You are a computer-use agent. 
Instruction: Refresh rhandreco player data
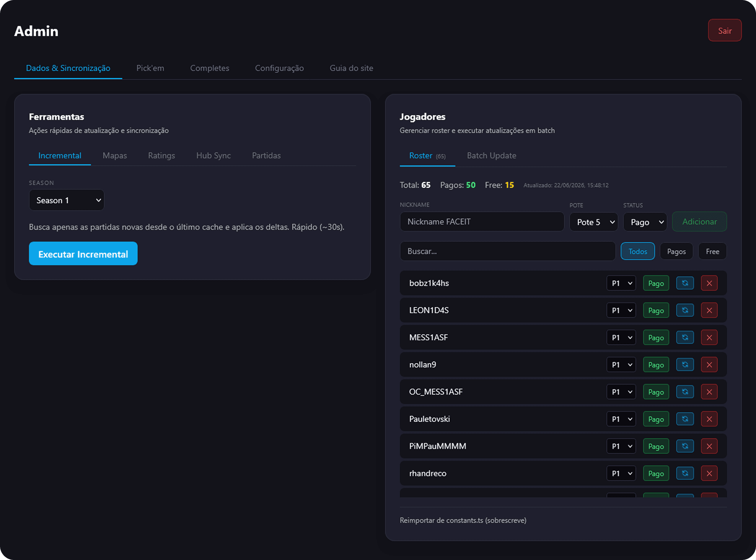point(685,473)
